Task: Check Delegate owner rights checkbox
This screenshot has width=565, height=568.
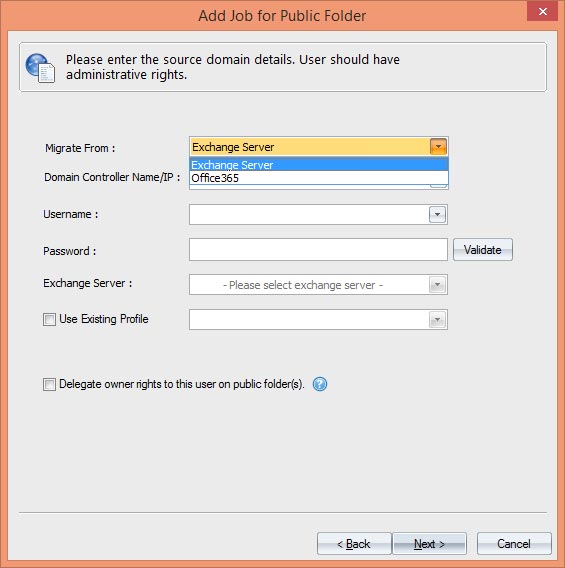Action: click(49, 384)
